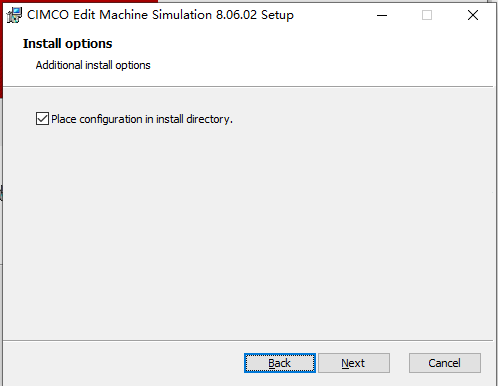The image size is (498, 386).
Task: Click the footer area left of Back
Action: coord(123,363)
